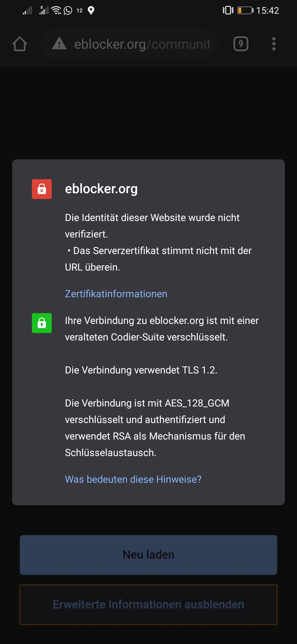Tap the warning triangle in address bar
Screen dimensions: 297x644
tap(59, 44)
